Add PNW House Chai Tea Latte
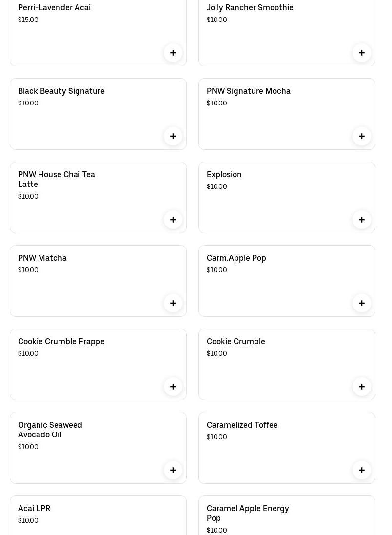The width and height of the screenshot is (392, 535). (x=173, y=220)
